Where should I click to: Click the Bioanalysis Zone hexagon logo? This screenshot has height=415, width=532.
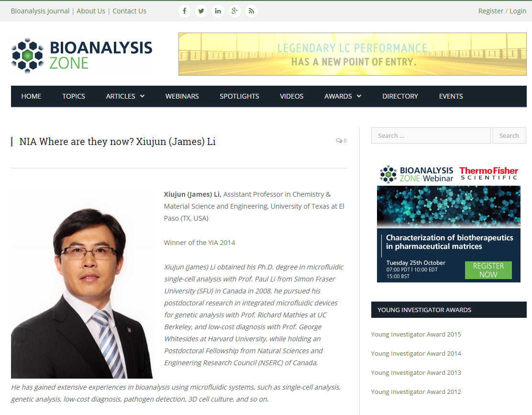tap(27, 56)
